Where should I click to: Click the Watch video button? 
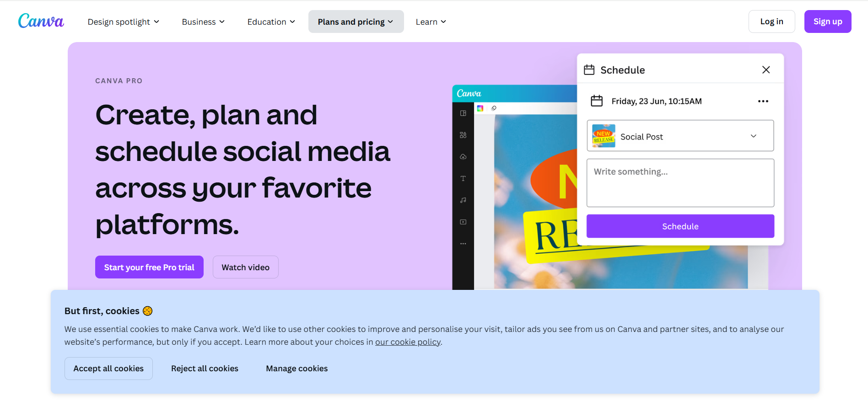[x=245, y=267]
